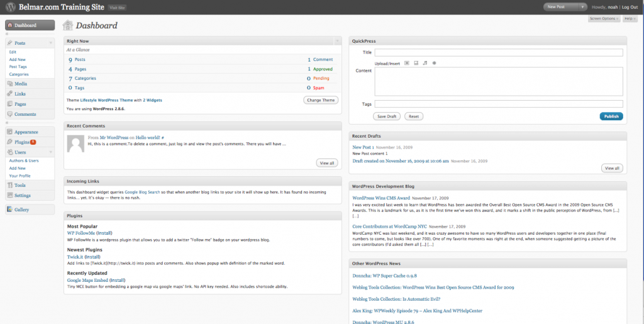644x324 pixels.
Task: Open Authors & Users submenu item
Action: point(24,160)
